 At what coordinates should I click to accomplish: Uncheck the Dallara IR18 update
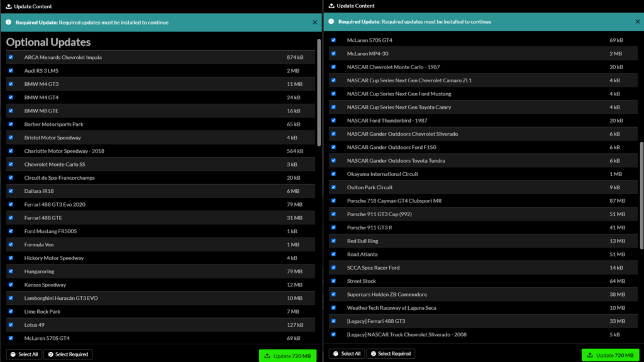click(x=11, y=191)
